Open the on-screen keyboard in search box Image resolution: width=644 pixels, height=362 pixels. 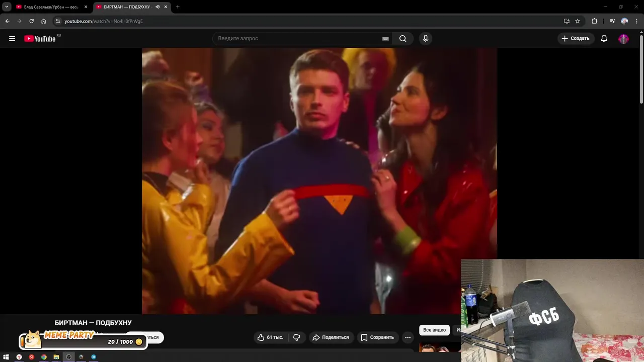pos(385,39)
